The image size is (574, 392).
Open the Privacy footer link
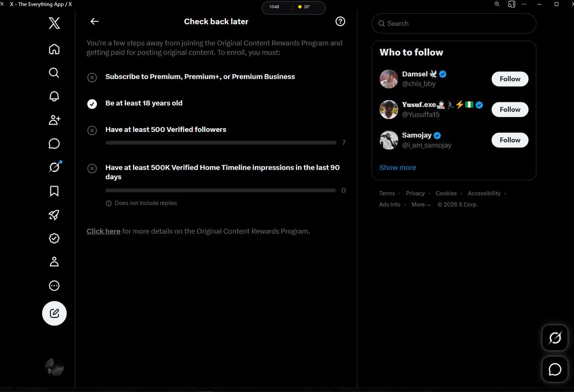415,193
